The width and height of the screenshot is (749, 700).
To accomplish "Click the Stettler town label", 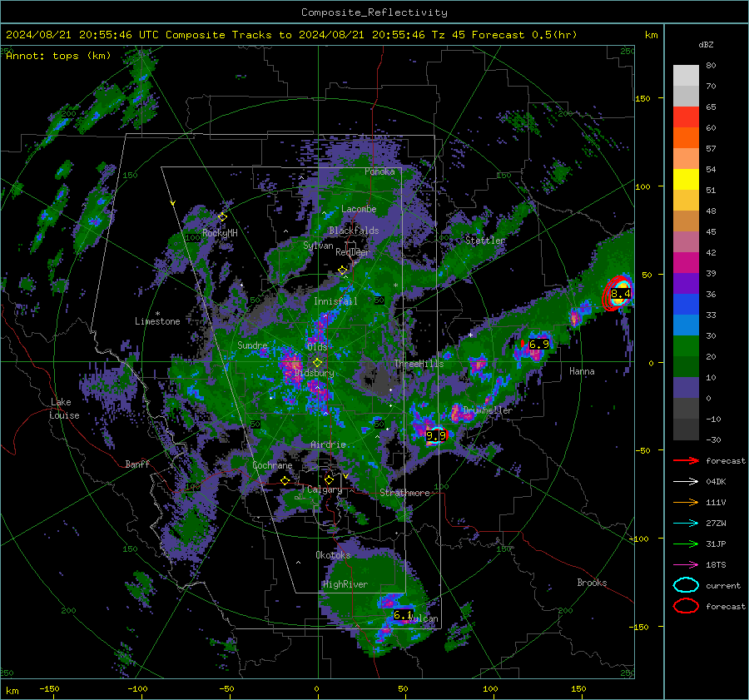I will 485,241.
